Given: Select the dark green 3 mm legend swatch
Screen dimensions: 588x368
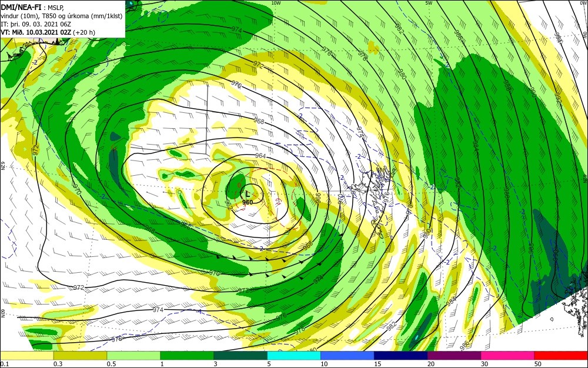Looking at the screenshot, I should point(240,356).
